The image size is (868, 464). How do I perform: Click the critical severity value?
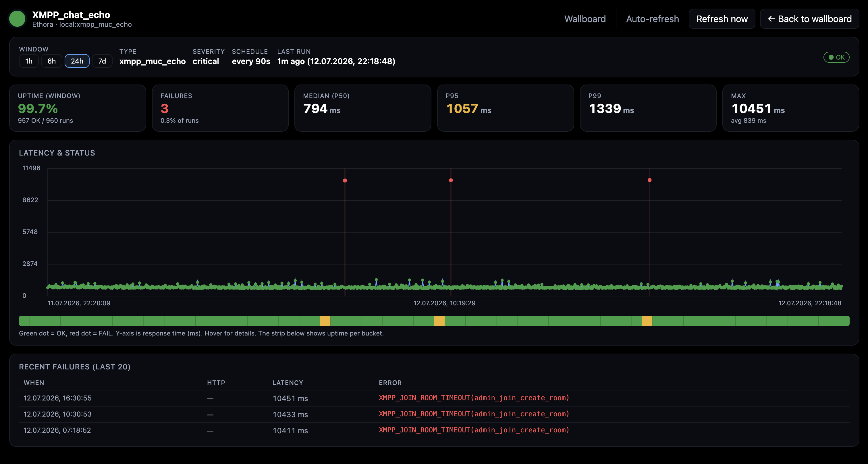point(206,61)
